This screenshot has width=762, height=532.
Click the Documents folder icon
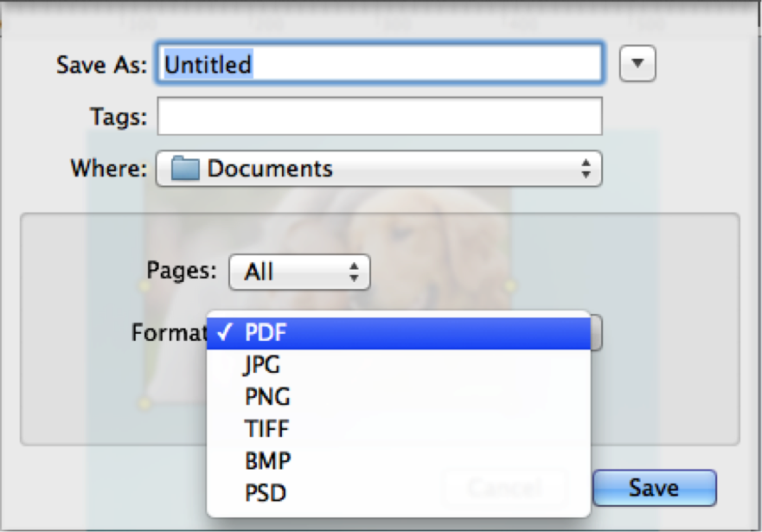click(185, 168)
